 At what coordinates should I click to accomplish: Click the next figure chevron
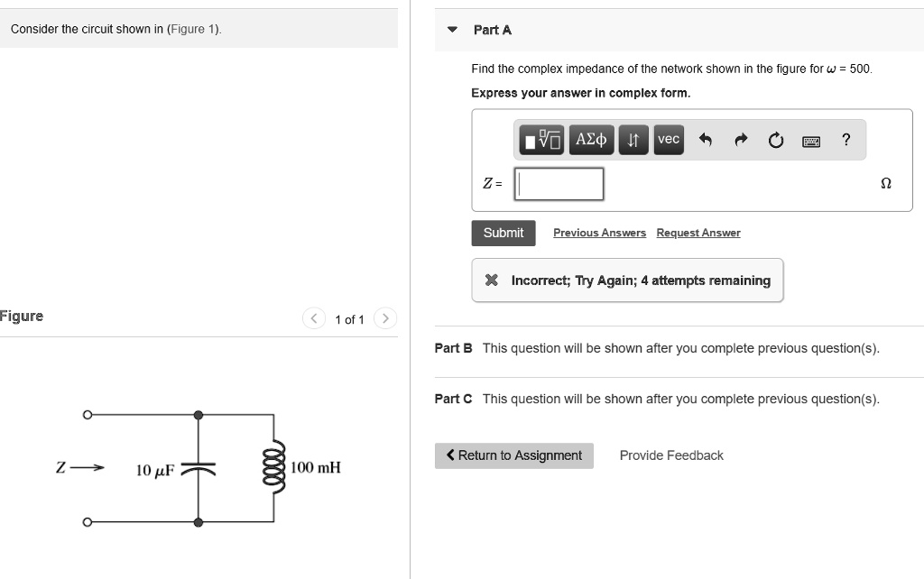pyautogui.click(x=385, y=318)
